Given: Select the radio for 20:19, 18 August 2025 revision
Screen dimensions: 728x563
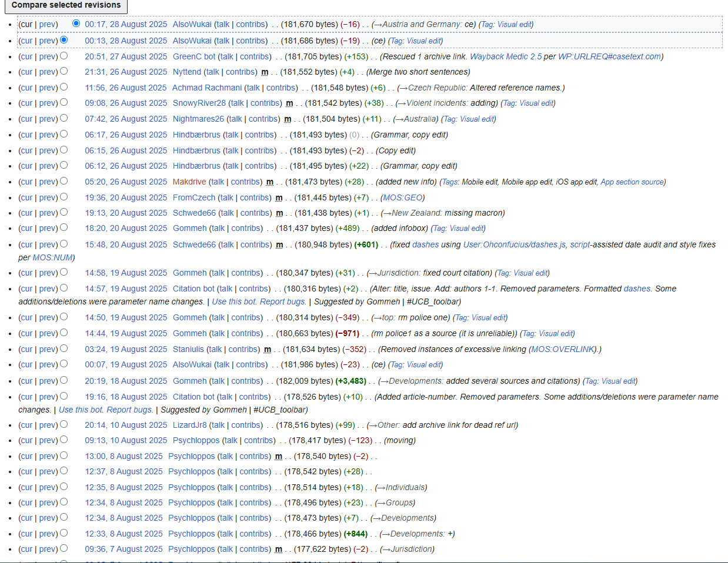Looking at the screenshot, I should (x=64, y=380).
